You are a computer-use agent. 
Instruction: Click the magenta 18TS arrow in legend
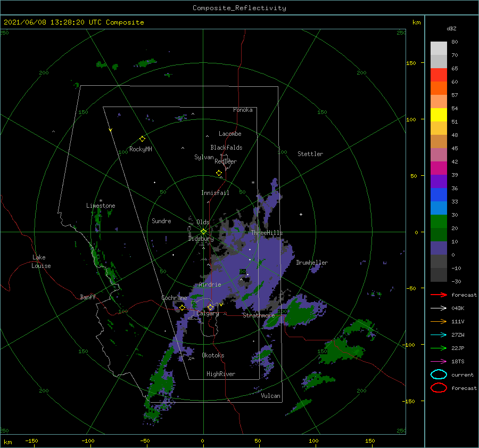(x=439, y=362)
